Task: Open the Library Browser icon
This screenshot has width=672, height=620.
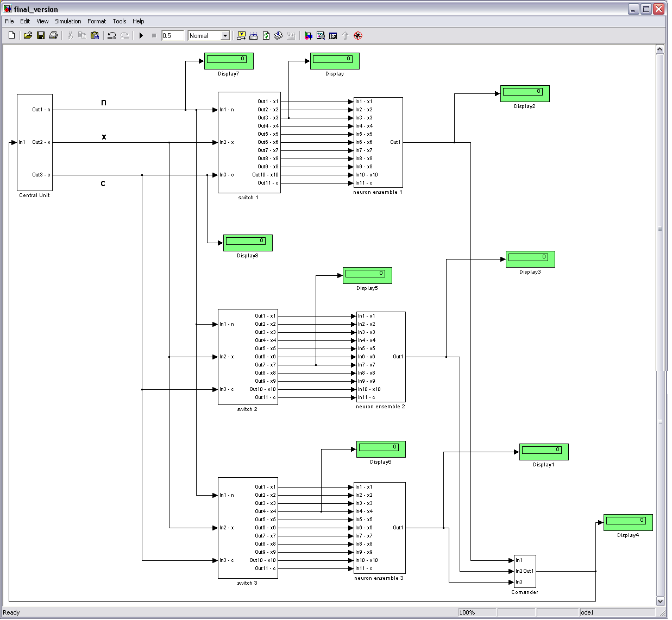Action: pyautogui.click(x=308, y=36)
